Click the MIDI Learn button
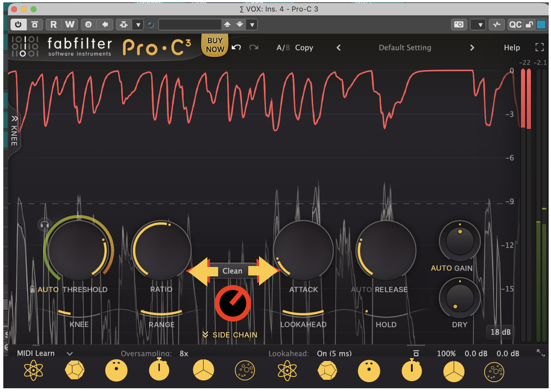The width and height of the screenshot is (551, 392). (36, 353)
